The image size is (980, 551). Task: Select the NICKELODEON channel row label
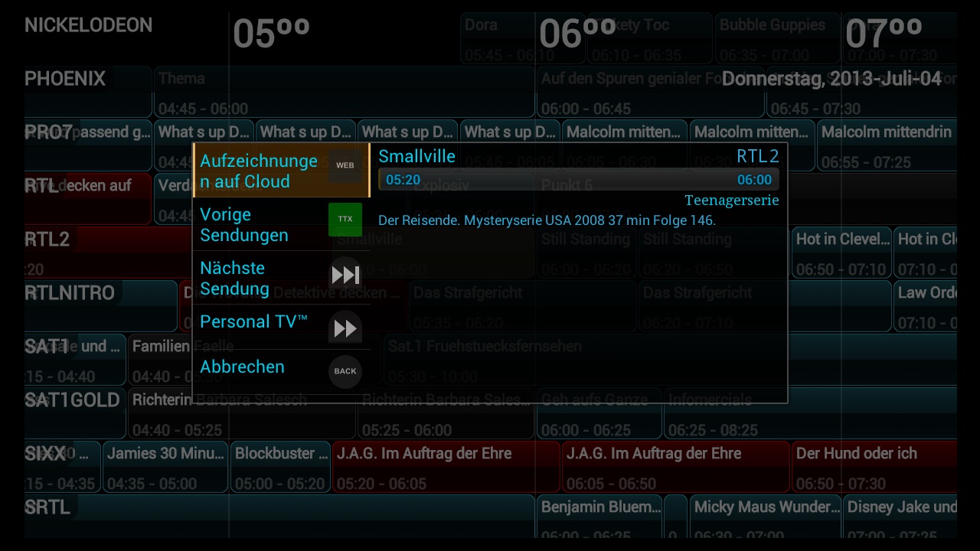(88, 25)
